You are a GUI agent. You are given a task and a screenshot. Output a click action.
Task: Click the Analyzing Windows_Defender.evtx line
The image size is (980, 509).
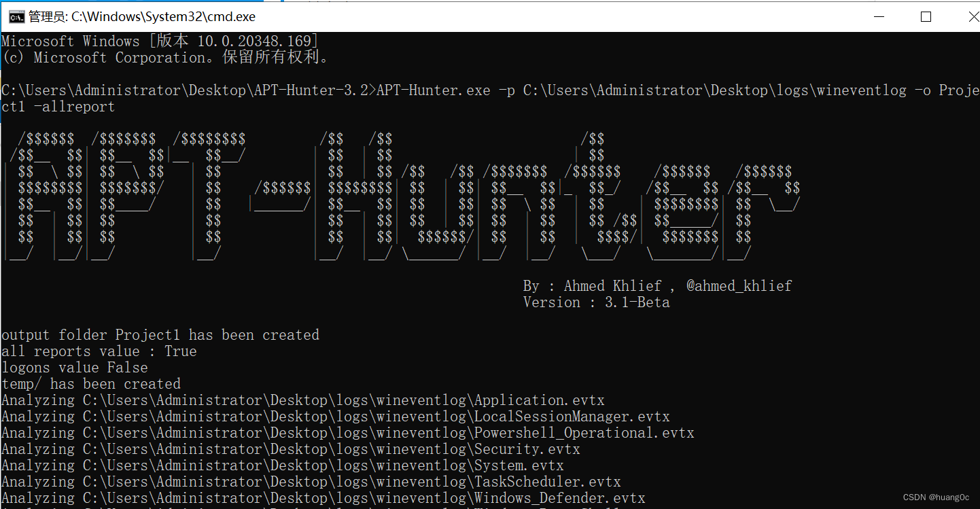[323, 498]
